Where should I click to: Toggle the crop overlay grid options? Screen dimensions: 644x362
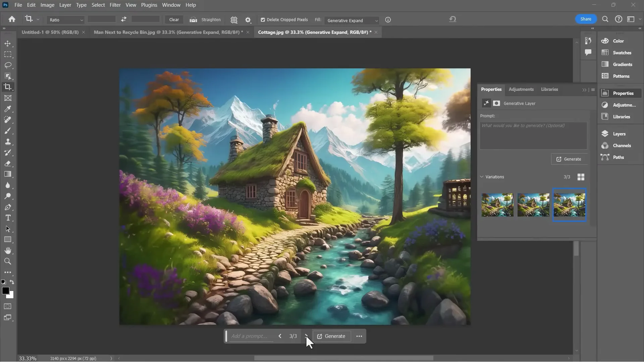(x=234, y=20)
